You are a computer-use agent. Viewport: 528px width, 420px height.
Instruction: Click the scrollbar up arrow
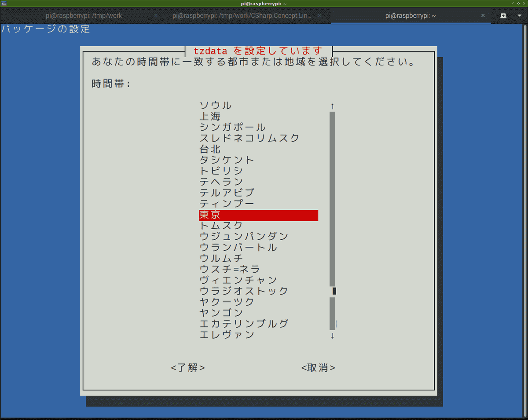point(333,106)
